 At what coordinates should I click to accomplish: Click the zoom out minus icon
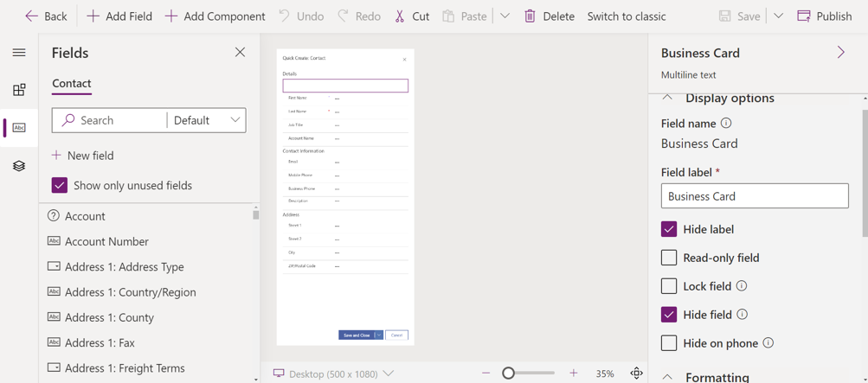tap(485, 373)
